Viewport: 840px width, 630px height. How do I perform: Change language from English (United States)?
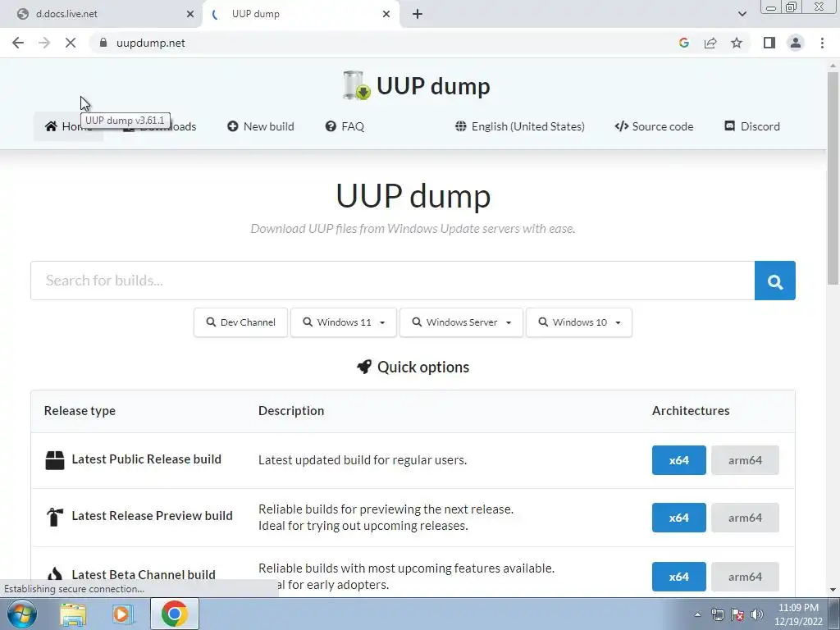tap(519, 126)
